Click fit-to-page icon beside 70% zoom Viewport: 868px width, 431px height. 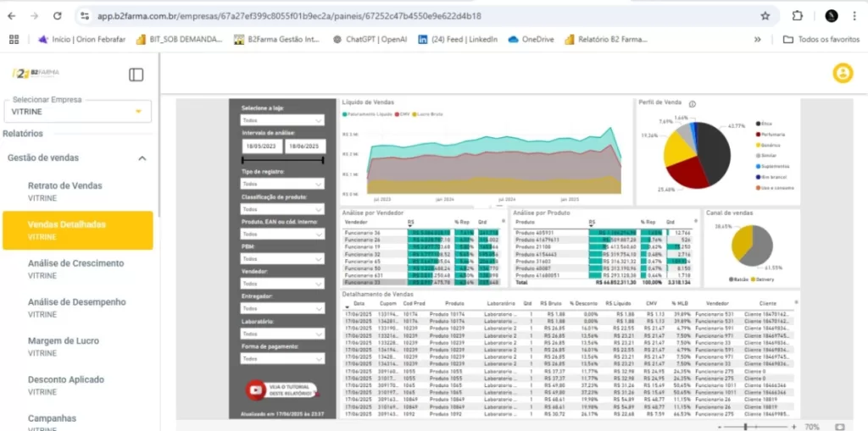pyautogui.click(x=841, y=426)
